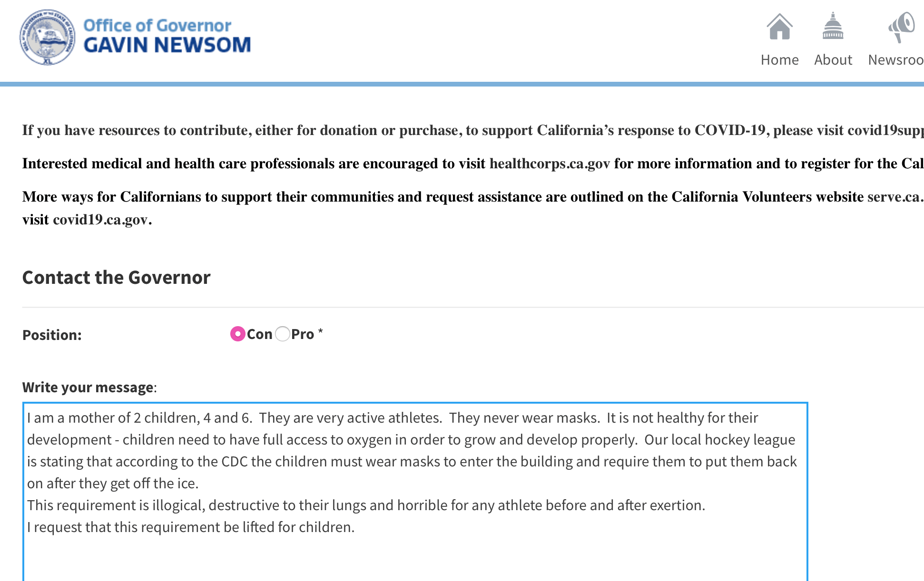The height and width of the screenshot is (581, 924).
Task: Open the About menu label
Action: coord(833,60)
